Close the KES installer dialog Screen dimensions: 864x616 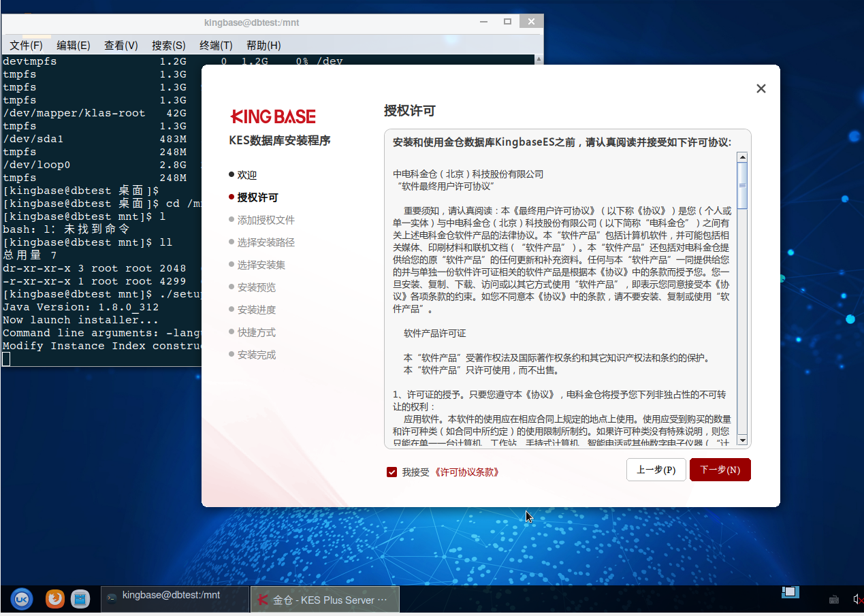point(761,88)
